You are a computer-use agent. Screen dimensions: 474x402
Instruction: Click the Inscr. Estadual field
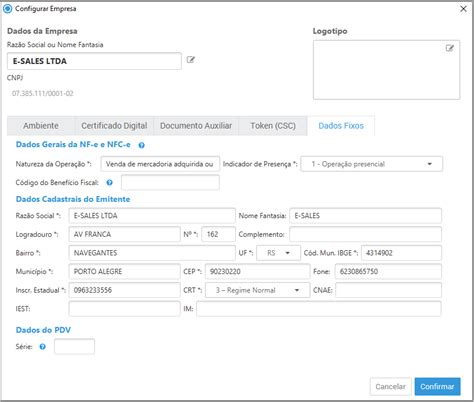point(125,290)
